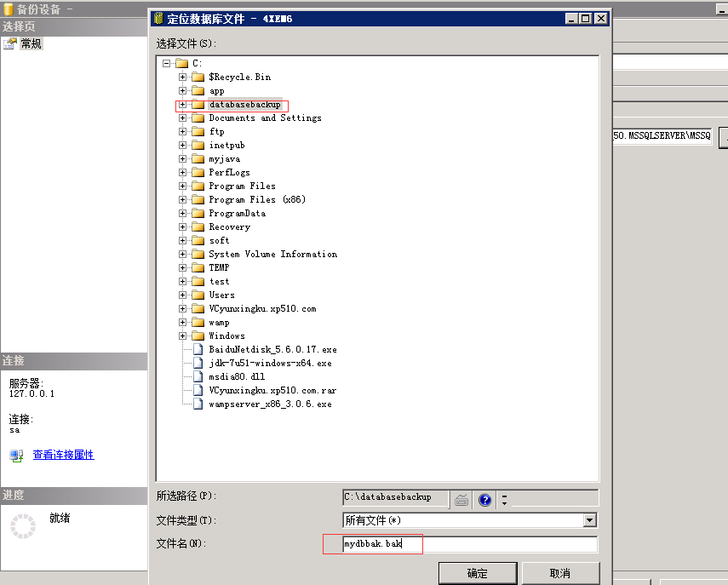Viewport: 728px width, 585px height.
Task: Close the 定位数据库文件 dialog
Action: click(x=601, y=19)
